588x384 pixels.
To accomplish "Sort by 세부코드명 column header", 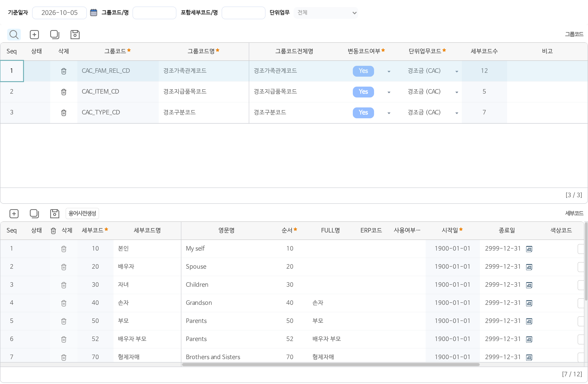I will [x=147, y=230].
